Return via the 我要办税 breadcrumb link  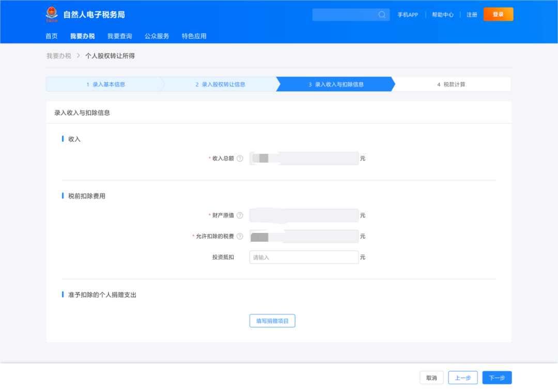(58, 55)
